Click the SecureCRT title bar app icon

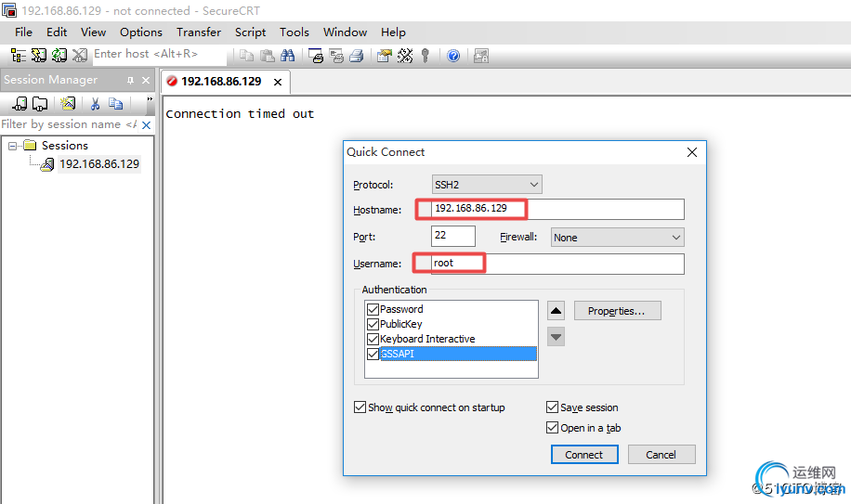point(9,10)
